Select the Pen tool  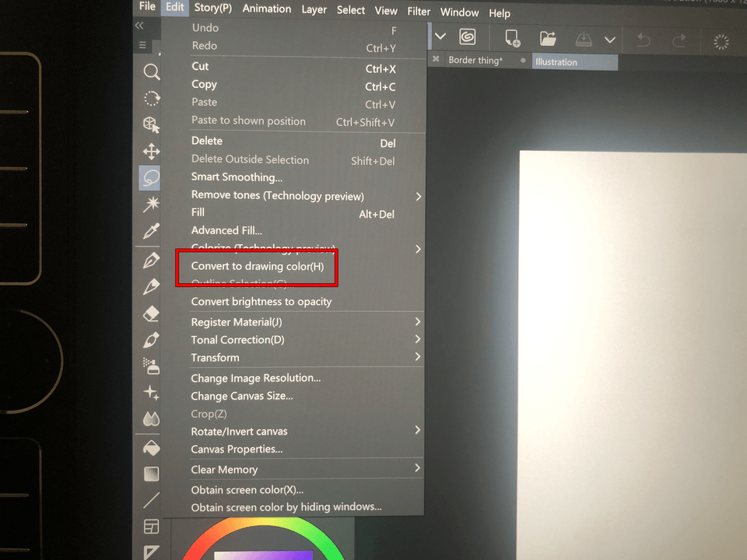[152, 261]
